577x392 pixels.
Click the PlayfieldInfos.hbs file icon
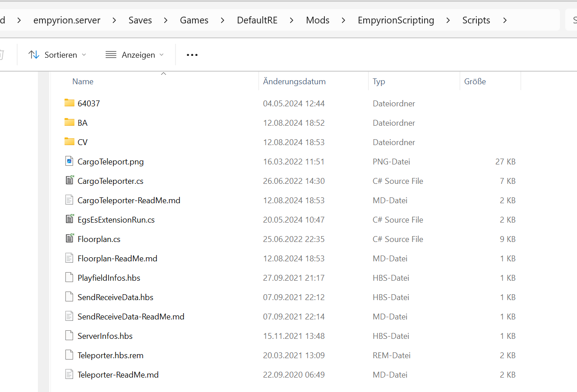click(69, 278)
